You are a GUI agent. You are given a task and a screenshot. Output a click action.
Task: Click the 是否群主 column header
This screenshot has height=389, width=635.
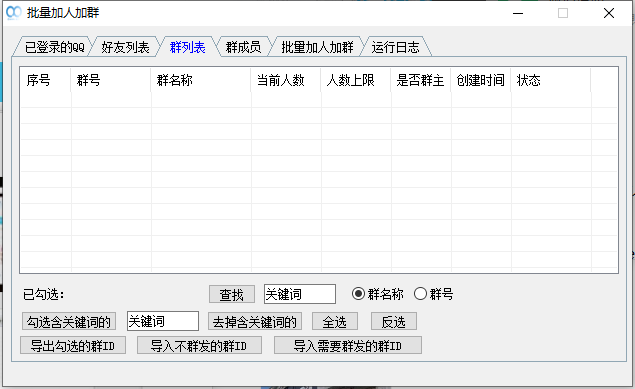[420, 80]
